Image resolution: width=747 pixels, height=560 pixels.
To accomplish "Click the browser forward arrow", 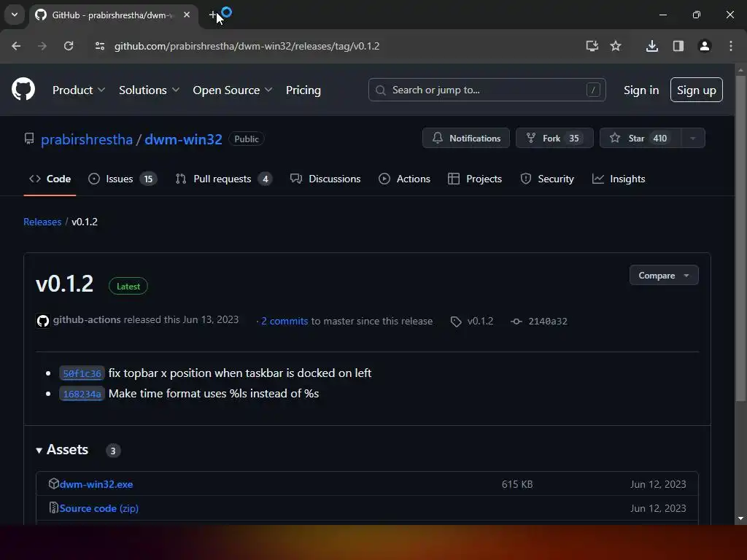I will (x=42, y=46).
